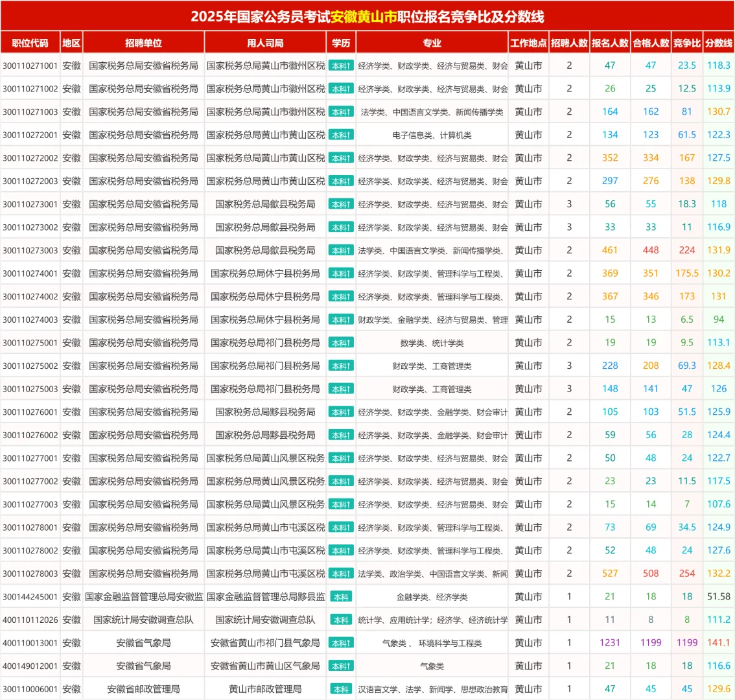Click the major cell 电子信息类、计算机类
Screen dimensions: 735x700
click(432, 135)
